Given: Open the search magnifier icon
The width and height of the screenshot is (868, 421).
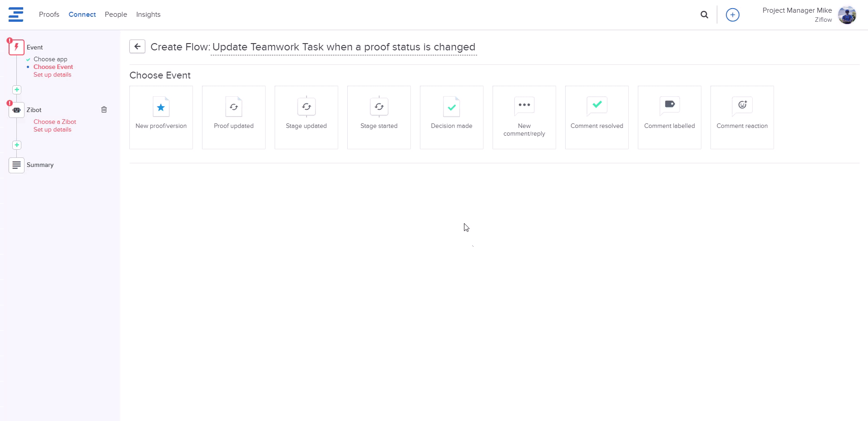Looking at the screenshot, I should (704, 15).
